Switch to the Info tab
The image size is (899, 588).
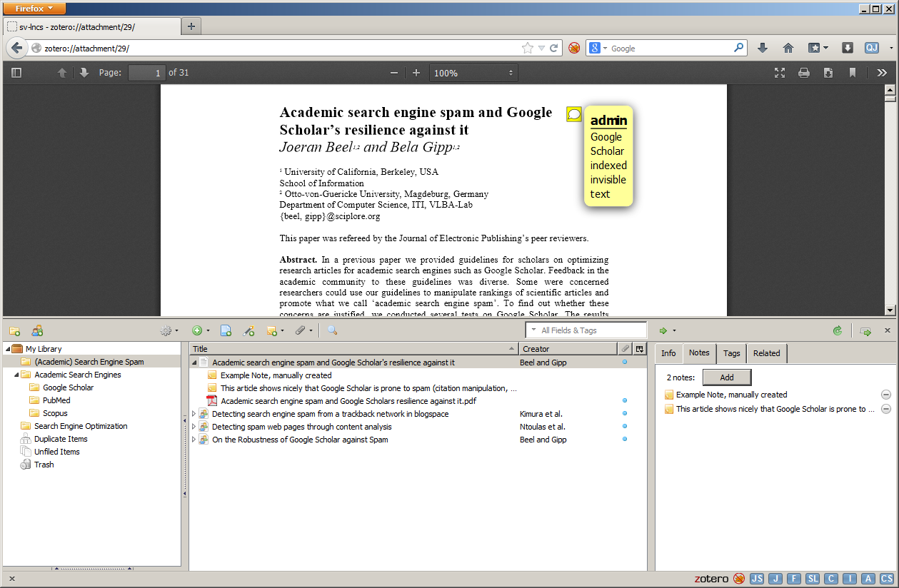click(x=668, y=353)
